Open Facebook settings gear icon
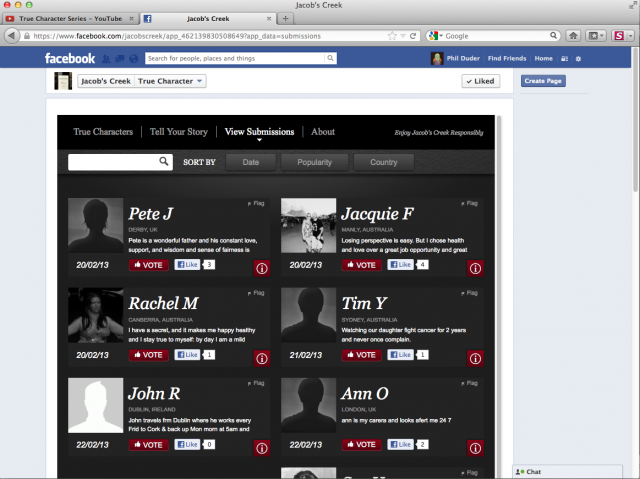 [577, 59]
